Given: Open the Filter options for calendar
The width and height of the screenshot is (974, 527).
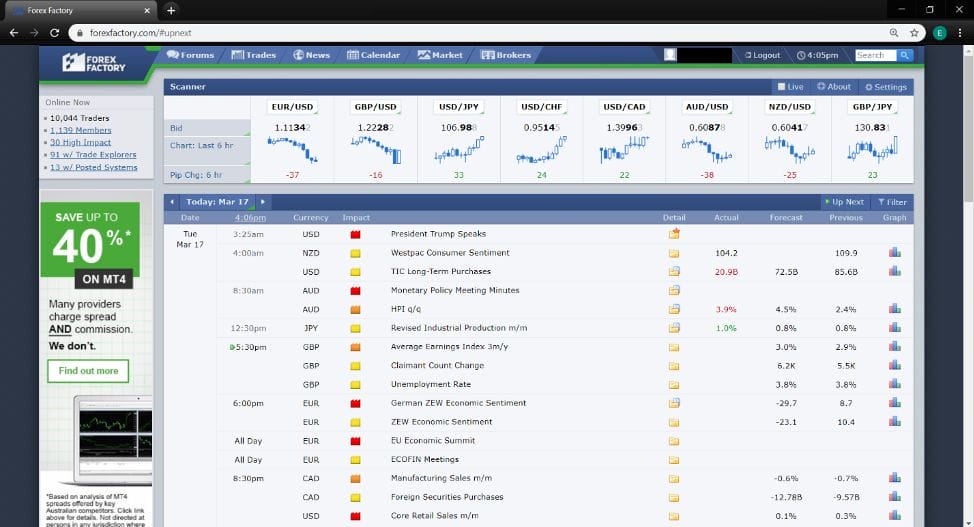Looking at the screenshot, I should pyautogui.click(x=892, y=202).
